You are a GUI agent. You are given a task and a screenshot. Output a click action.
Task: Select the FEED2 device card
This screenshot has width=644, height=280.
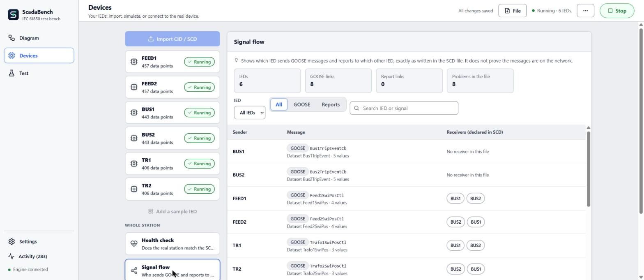[x=172, y=87]
